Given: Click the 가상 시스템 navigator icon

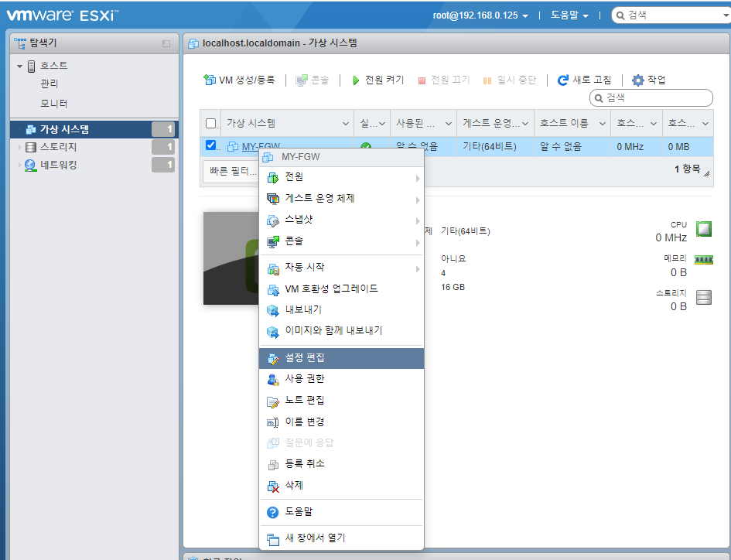Looking at the screenshot, I should pyautogui.click(x=31, y=129).
